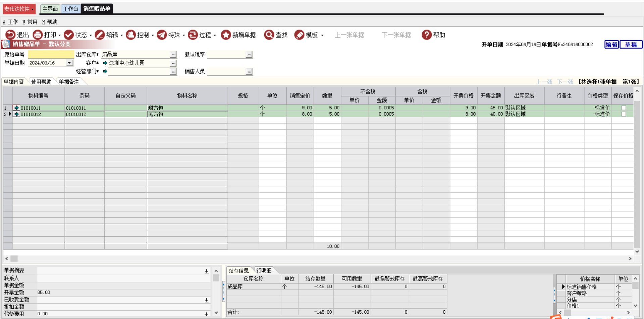Switch to the 使用帮助 tab

click(41, 82)
